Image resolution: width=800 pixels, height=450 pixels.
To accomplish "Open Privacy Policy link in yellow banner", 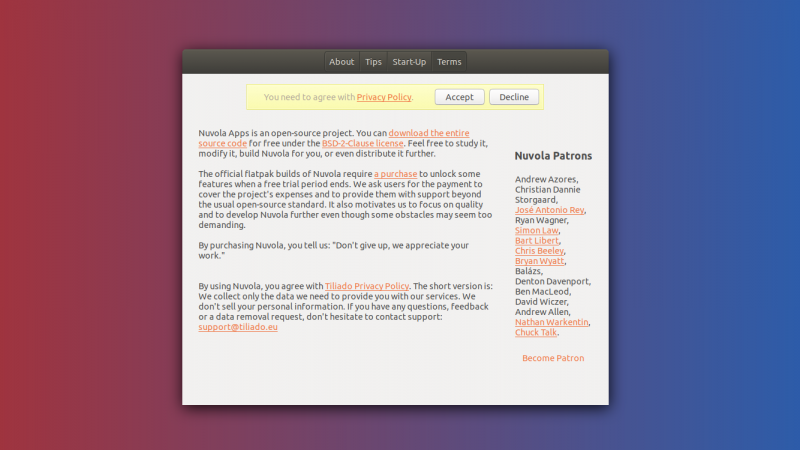I will coord(384,97).
